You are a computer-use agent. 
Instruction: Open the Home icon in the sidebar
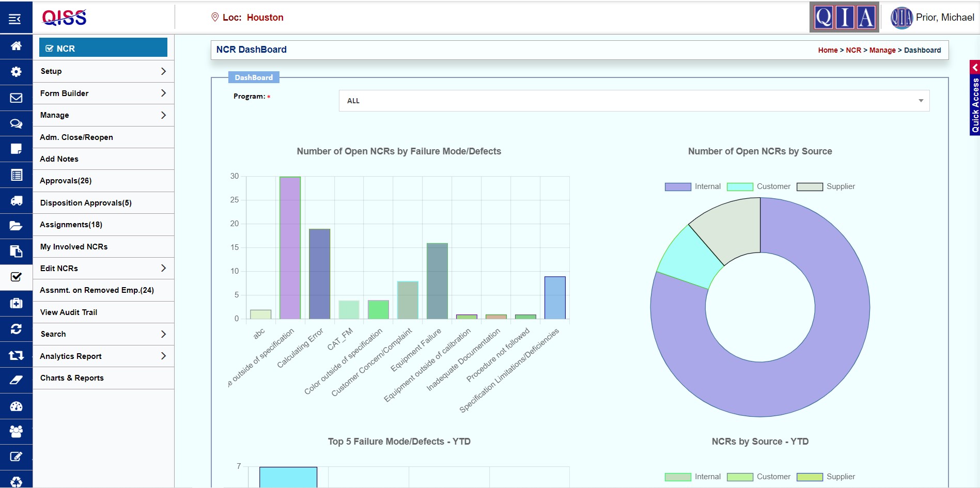15,46
